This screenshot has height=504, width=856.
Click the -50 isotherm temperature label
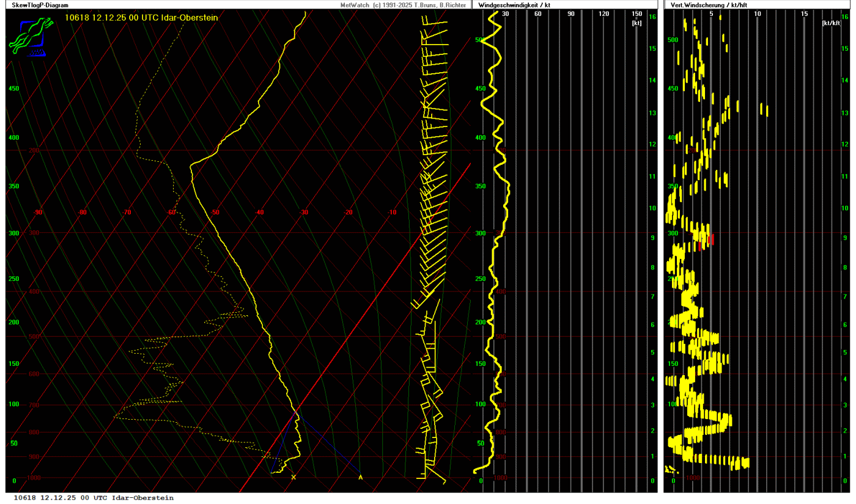(215, 213)
